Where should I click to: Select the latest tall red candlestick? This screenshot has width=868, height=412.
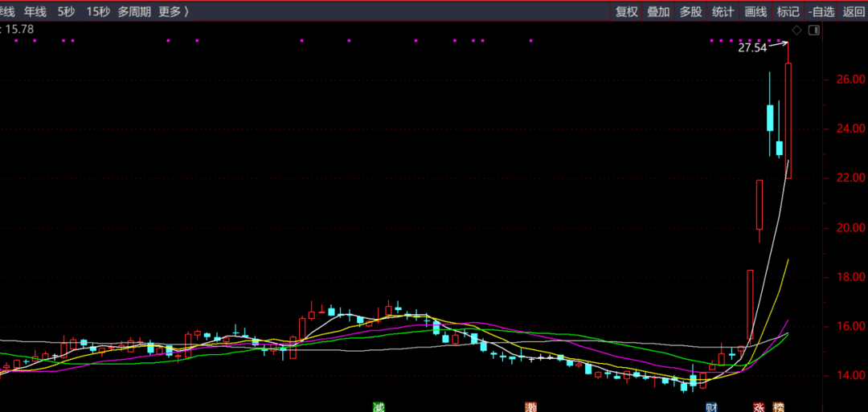pyautogui.click(x=788, y=120)
